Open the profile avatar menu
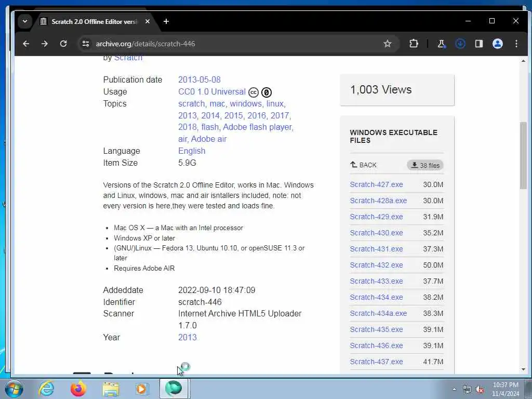The width and height of the screenshot is (532, 399). (x=497, y=44)
